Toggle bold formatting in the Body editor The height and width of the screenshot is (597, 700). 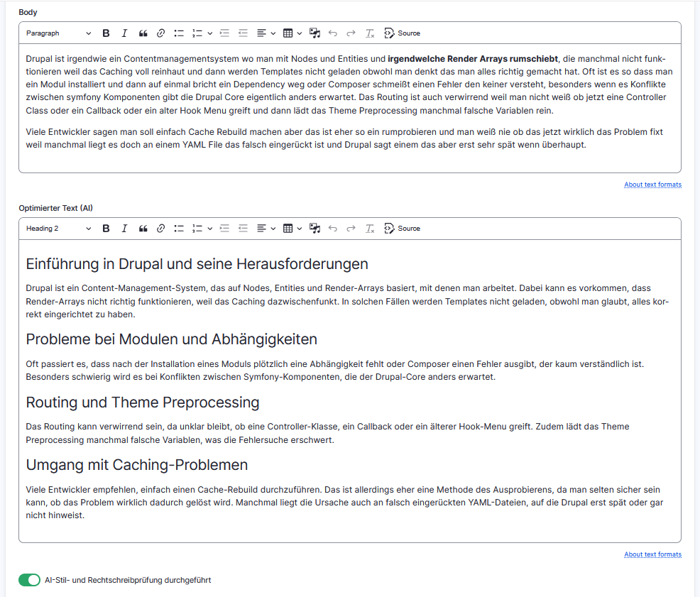pyautogui.click(x=106, y=33)
